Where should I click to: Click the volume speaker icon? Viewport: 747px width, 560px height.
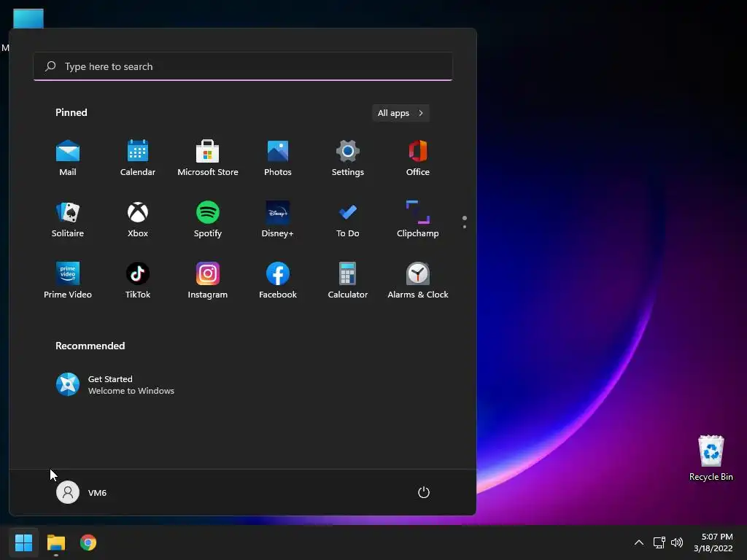(x=676, y=542)
